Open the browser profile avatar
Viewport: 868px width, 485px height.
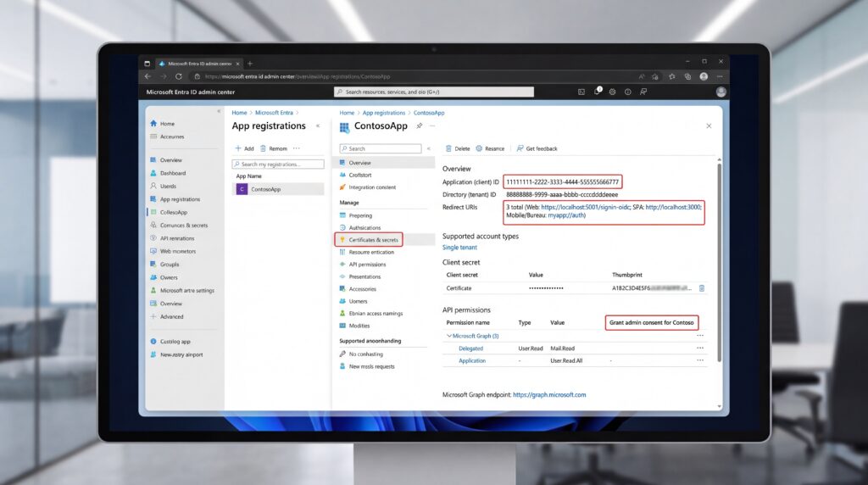click(x=704, y=76)
